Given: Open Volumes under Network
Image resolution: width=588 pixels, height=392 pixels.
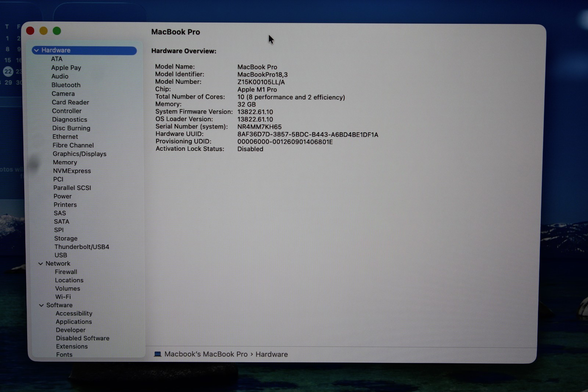Looking at the screenshot, I should pos(68,289).
